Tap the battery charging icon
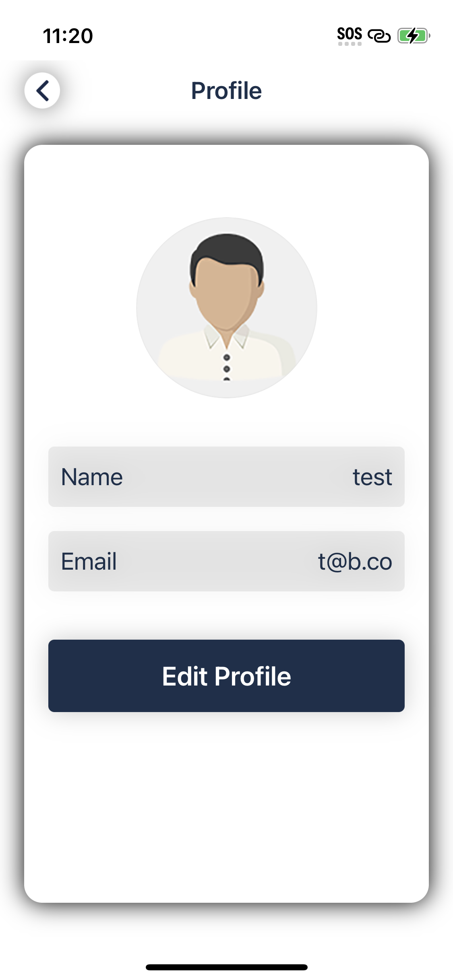Viewport: 453px width, 980px height. [x=414, y=36]
